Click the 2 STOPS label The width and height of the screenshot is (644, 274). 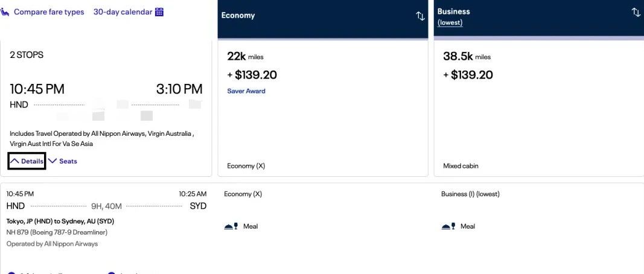(27, 55)
